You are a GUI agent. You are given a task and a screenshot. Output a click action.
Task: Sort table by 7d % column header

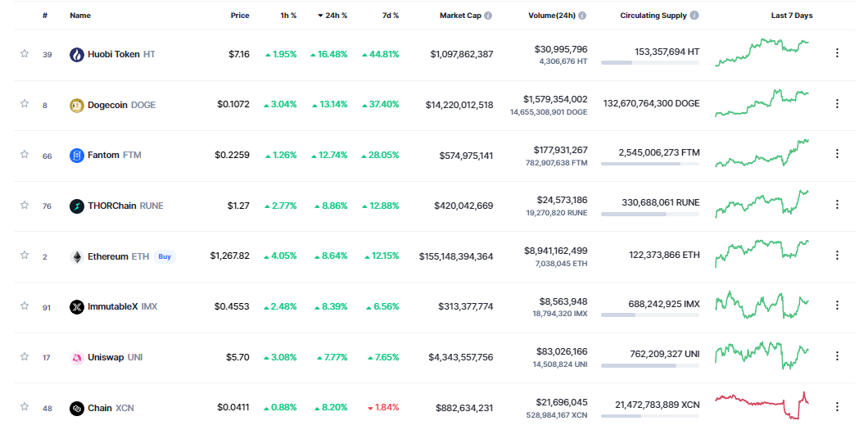tap(391, 16)
